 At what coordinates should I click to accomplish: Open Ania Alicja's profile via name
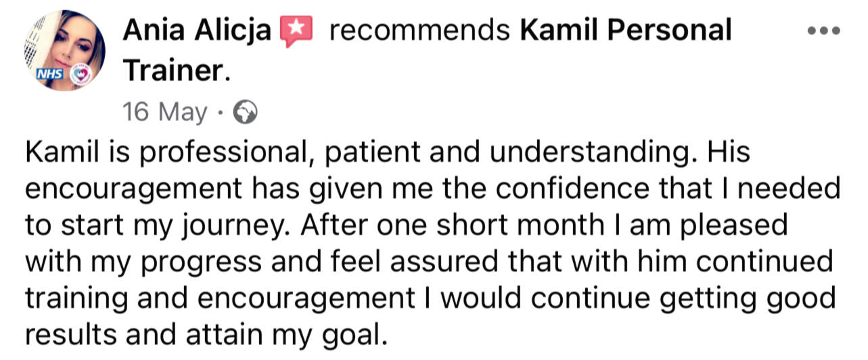pos(197,31)
